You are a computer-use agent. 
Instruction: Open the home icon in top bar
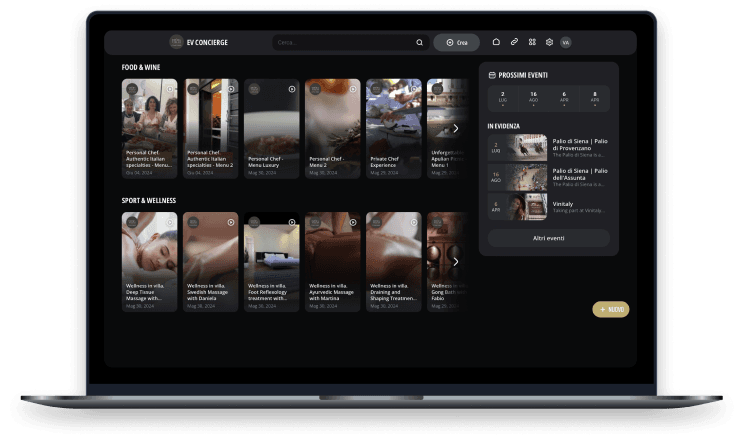[x=496, y=42]
